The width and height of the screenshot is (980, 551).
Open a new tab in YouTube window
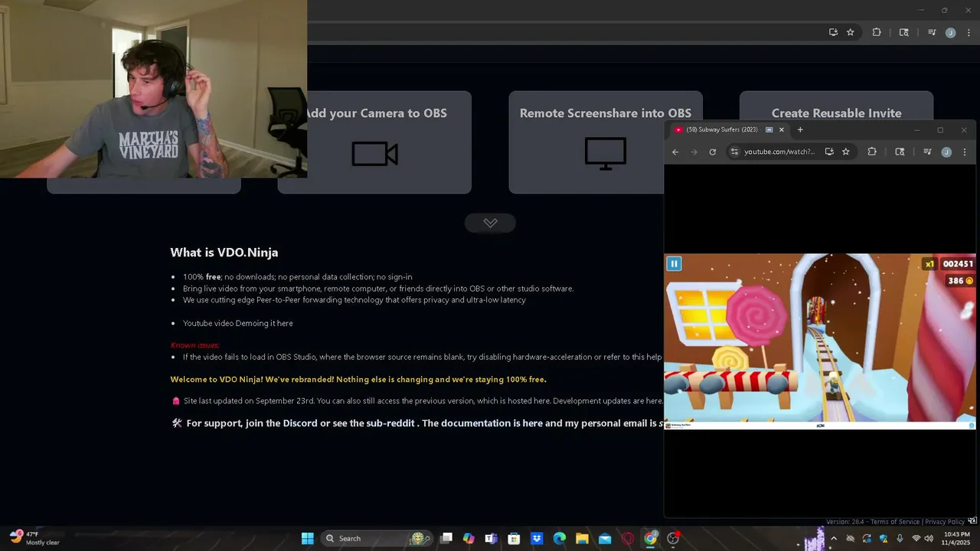click(800, 130)
